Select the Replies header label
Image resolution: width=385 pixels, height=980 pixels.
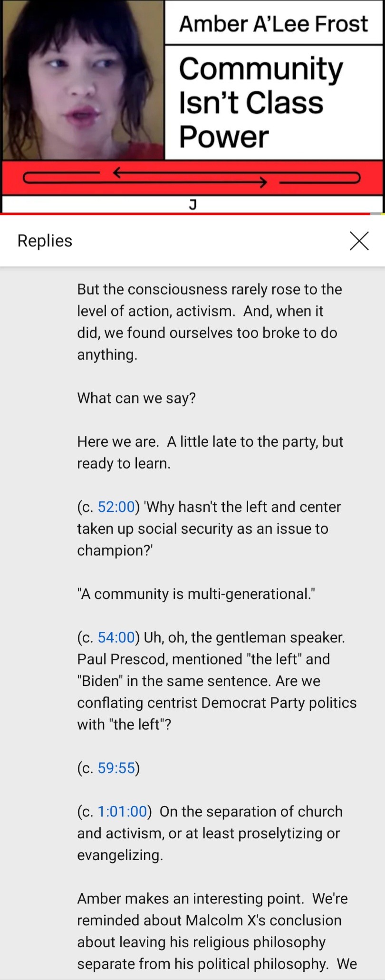coord(45,241)
